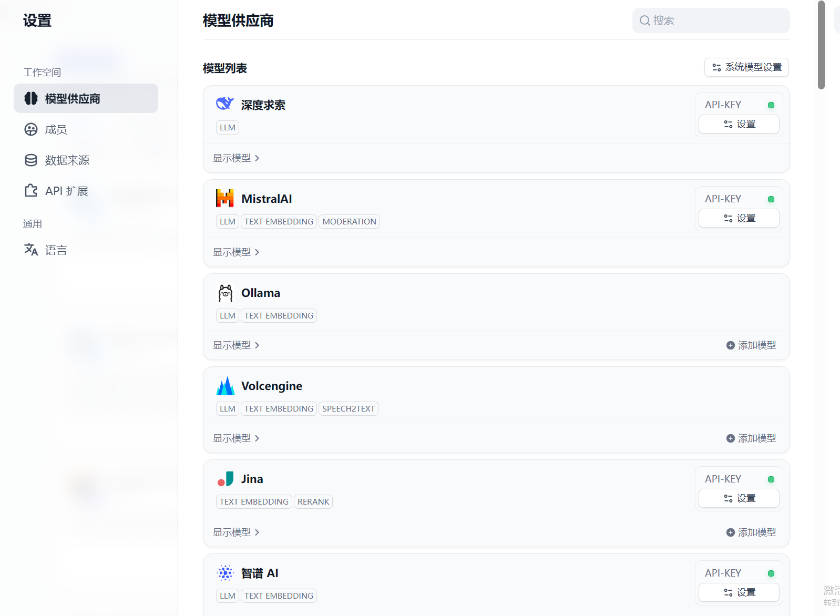The height and width of the screenshot is (616, 840).
Task: Expand 显示模型 under MistralAI
Action: coord(236,252)
